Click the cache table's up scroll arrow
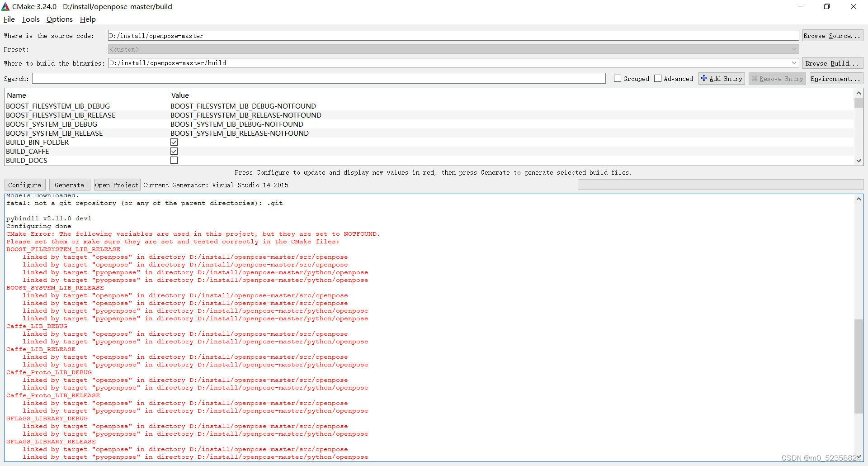 (859, 93)
